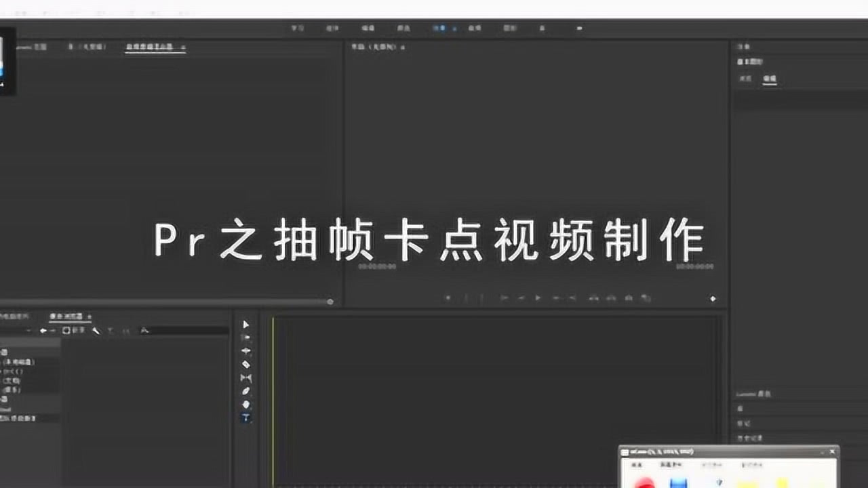Click the Media Browser back arrow

[43, 331]
